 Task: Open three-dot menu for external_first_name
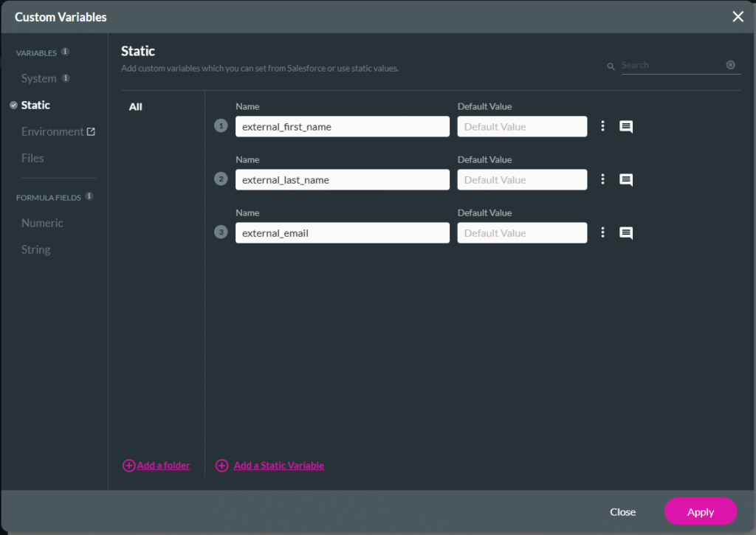(x=602, y=126)
